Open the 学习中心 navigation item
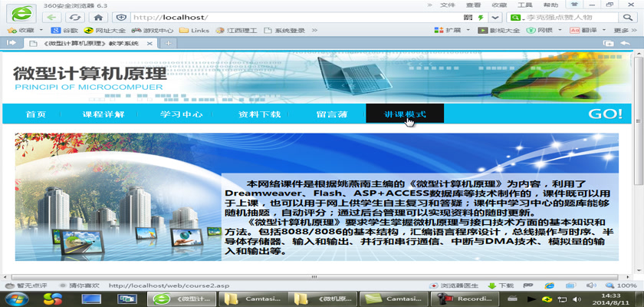Viewport: 644px width, 307px height. [x=181, y=114]
